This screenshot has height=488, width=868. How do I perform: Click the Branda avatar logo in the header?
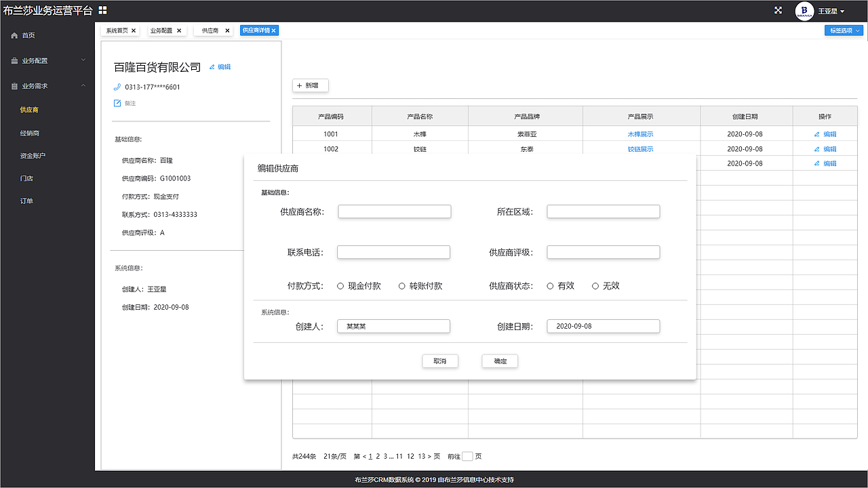click(805, 11)
